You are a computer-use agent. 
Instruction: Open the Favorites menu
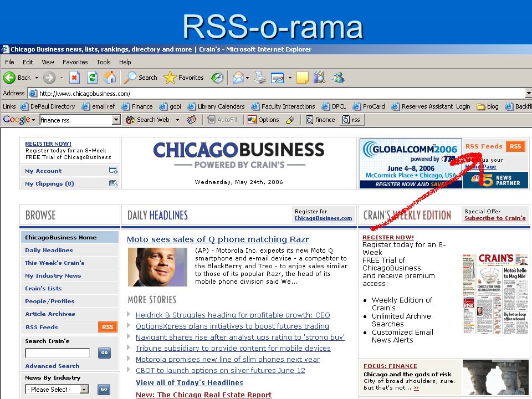click(x=75, y=62)
